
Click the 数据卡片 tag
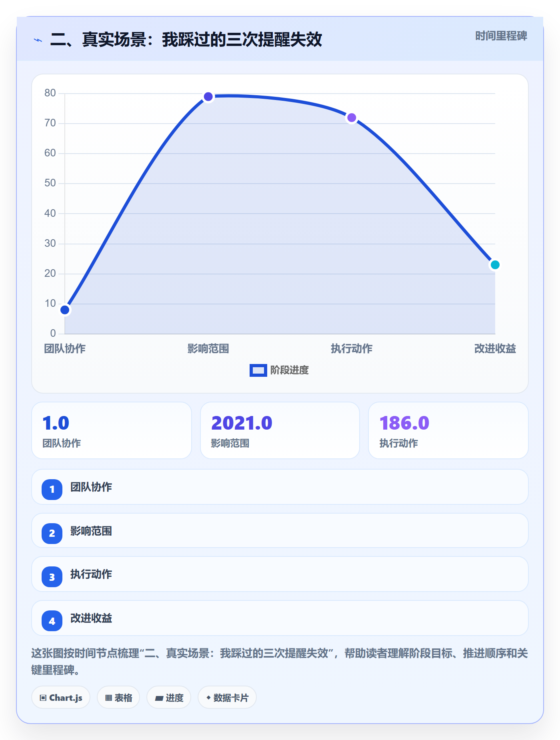(x=227, y=698)
